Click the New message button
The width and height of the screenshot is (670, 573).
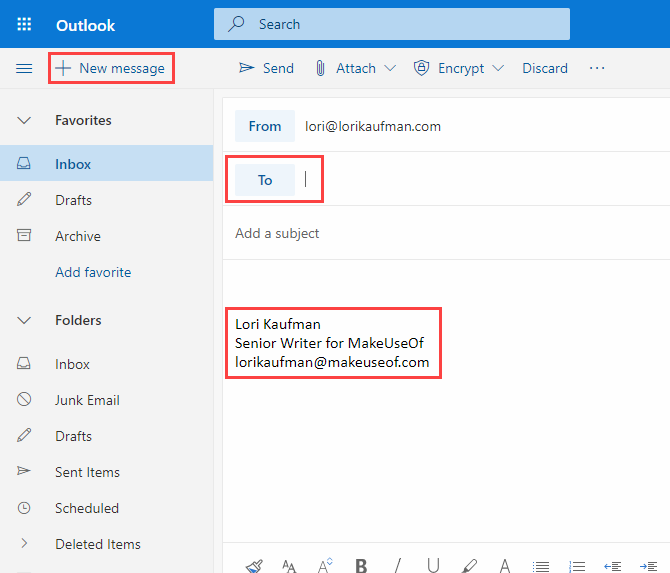[112, 68]
